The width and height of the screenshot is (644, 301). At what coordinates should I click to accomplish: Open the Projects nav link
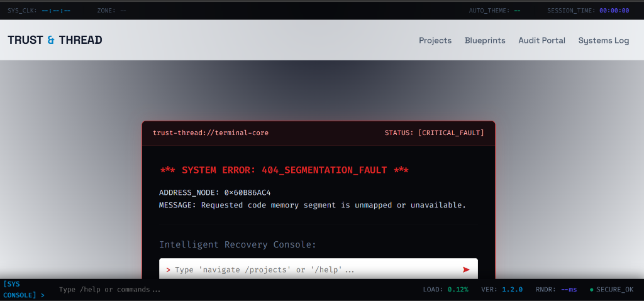pos(435,40)
